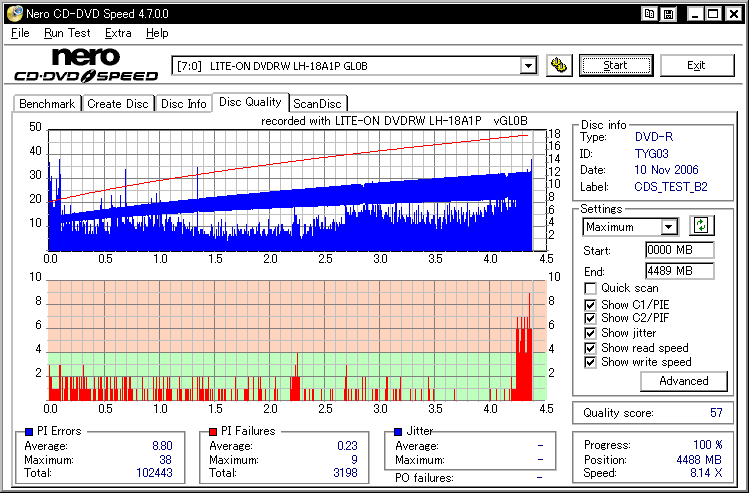Toggle the Quick scan checkbox
The height and width of the screenshot is (493, 749).
(x=590, y=289)
